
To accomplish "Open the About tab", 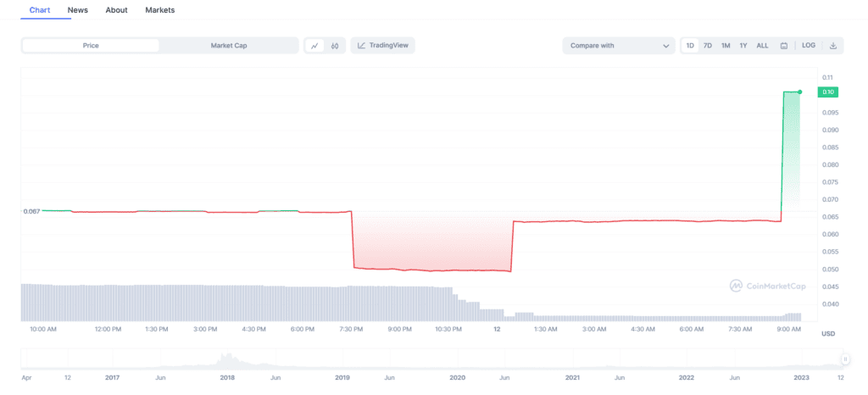I will tap(116, 10).
